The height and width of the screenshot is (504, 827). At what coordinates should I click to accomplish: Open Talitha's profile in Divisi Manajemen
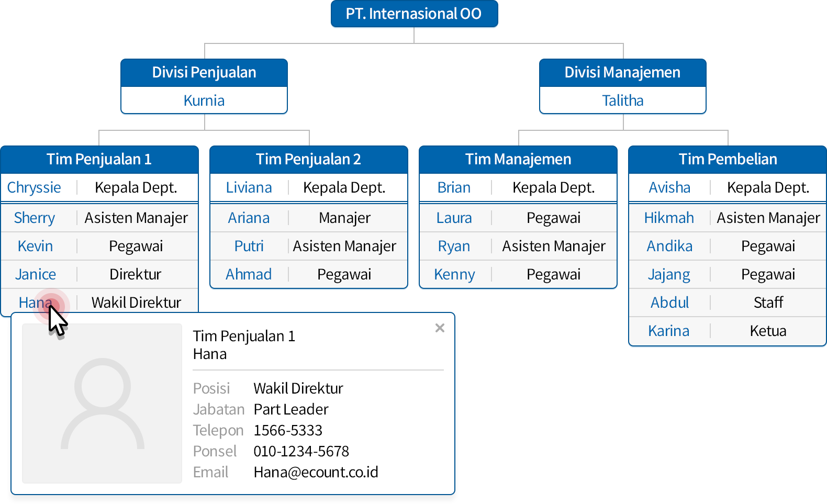click(x=622, y=100)
